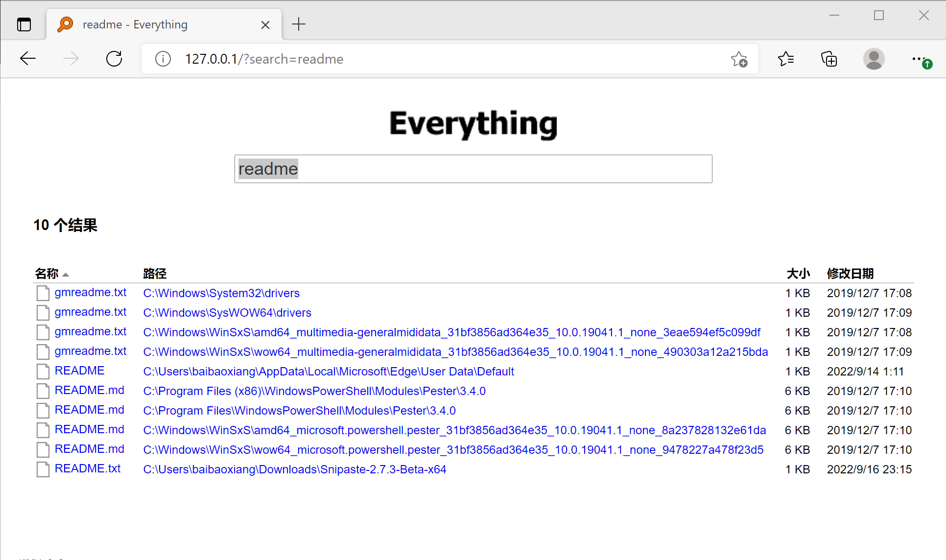This screenshot has height=560, width=946.
Task: Open gmreadme.txt in wow64_multimedia folder
Action: [91, 351]
